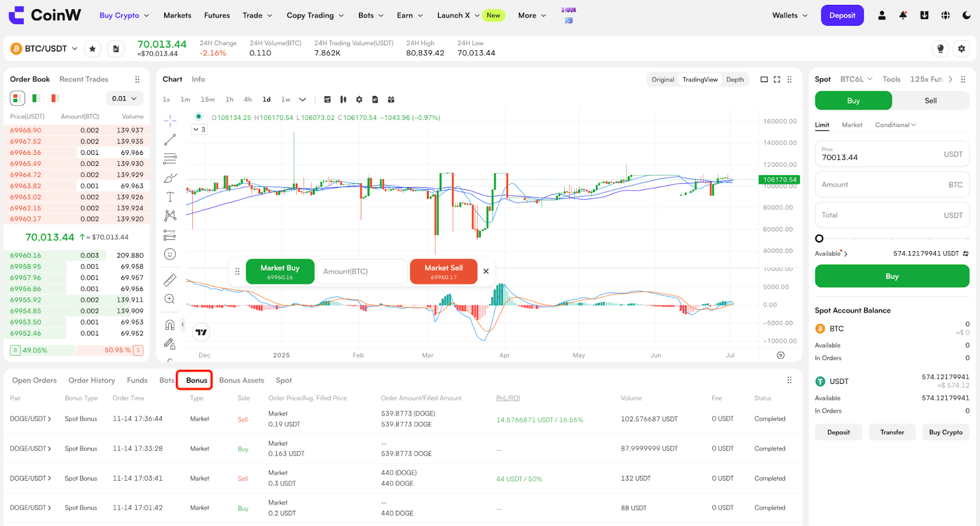
Task: Expand the More navigation menu
Action: (532, 15)
